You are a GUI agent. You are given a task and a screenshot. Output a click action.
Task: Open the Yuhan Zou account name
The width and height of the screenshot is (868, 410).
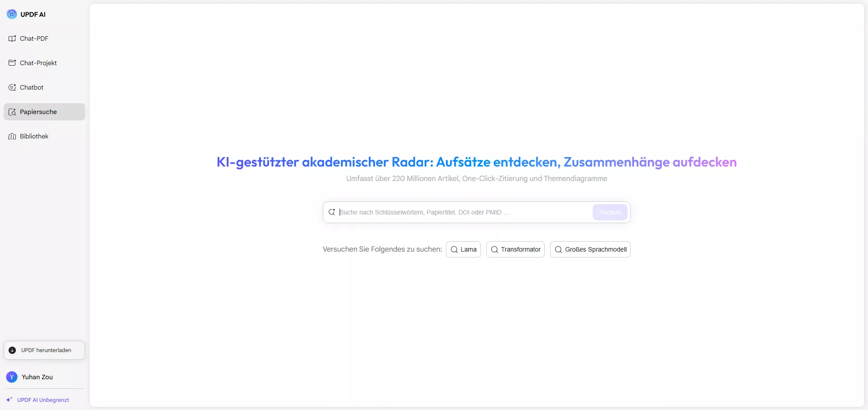click(x=37, y=377)
